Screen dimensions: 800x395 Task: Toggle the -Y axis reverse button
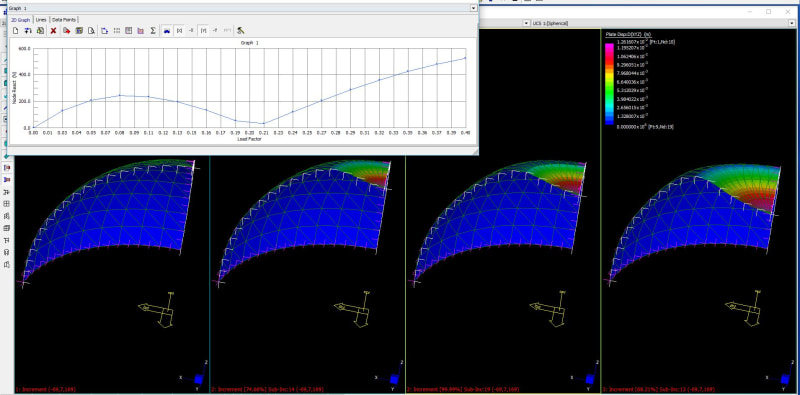click(215, 31)
